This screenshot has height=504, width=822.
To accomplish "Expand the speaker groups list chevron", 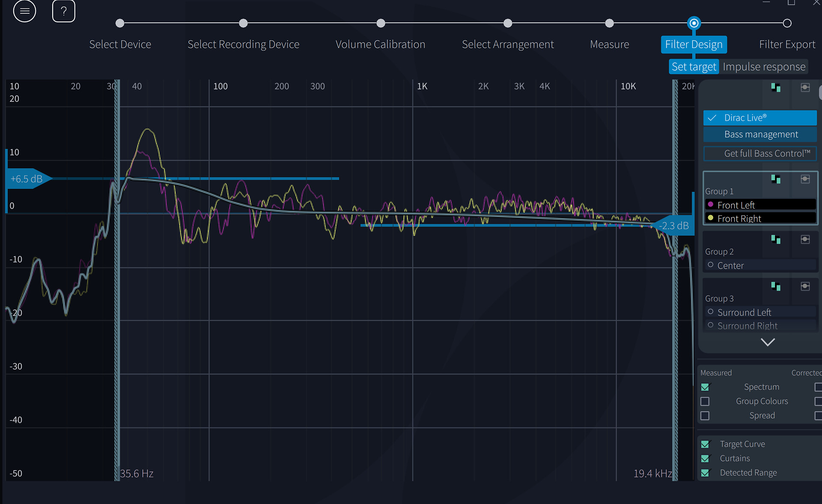I will (x=768, y=342).
